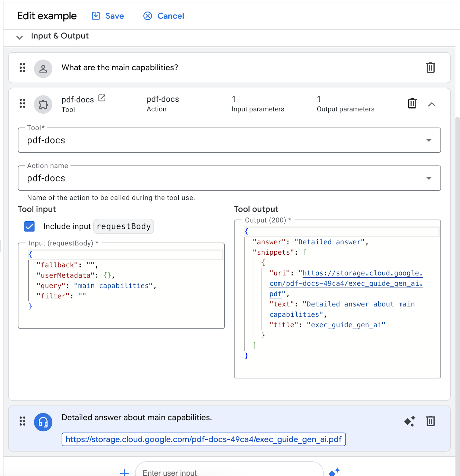This screenshot has width=460, height=476.
Task: Click the puzzle-piece tool icon
Action: (43, 104)
